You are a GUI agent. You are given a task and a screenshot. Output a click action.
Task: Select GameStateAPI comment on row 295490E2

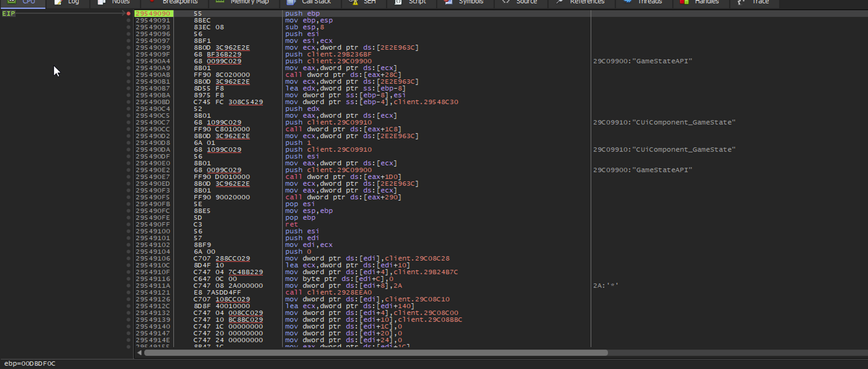click(x=642, y=170)
